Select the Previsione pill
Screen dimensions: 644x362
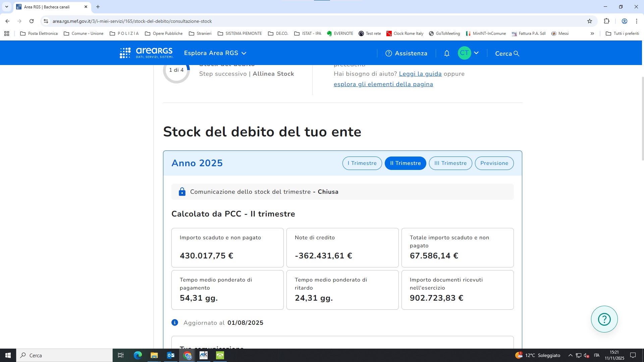point(494,163)
